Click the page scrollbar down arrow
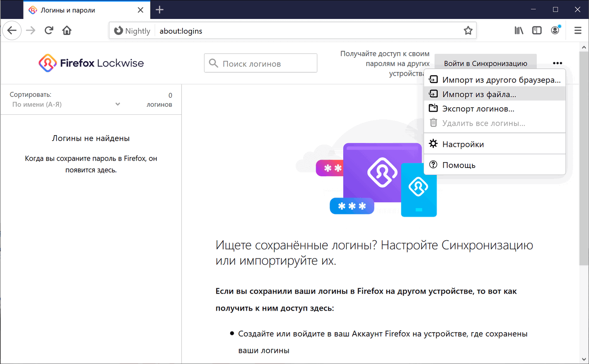 584,359
